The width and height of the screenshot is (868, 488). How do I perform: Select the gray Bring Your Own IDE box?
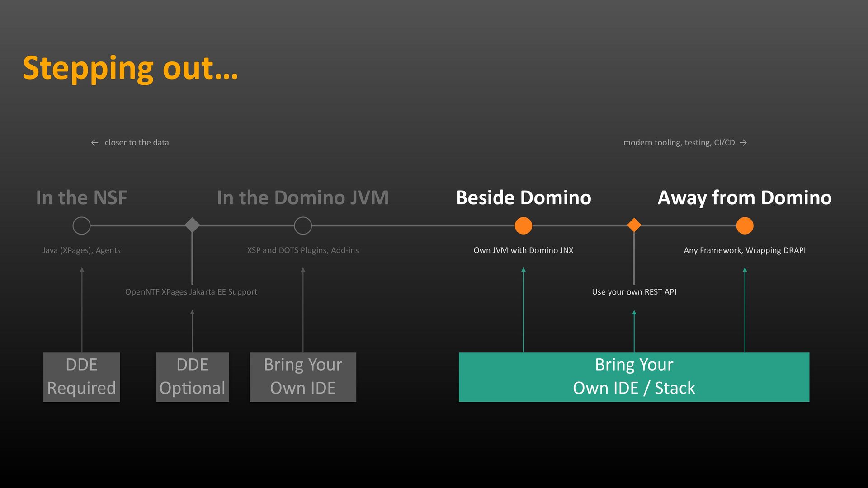coord(303,377)
